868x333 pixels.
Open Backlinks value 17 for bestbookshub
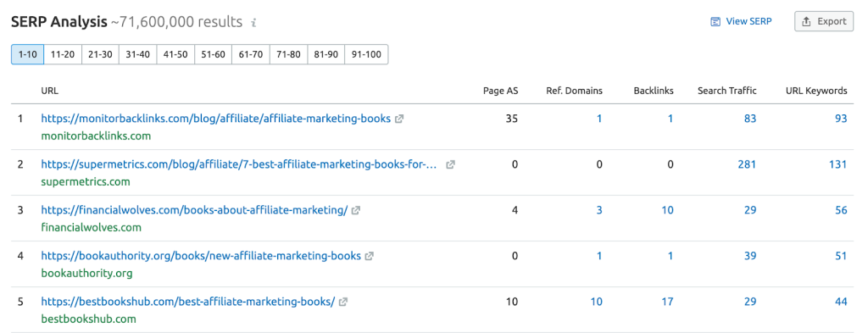point(668,302)
